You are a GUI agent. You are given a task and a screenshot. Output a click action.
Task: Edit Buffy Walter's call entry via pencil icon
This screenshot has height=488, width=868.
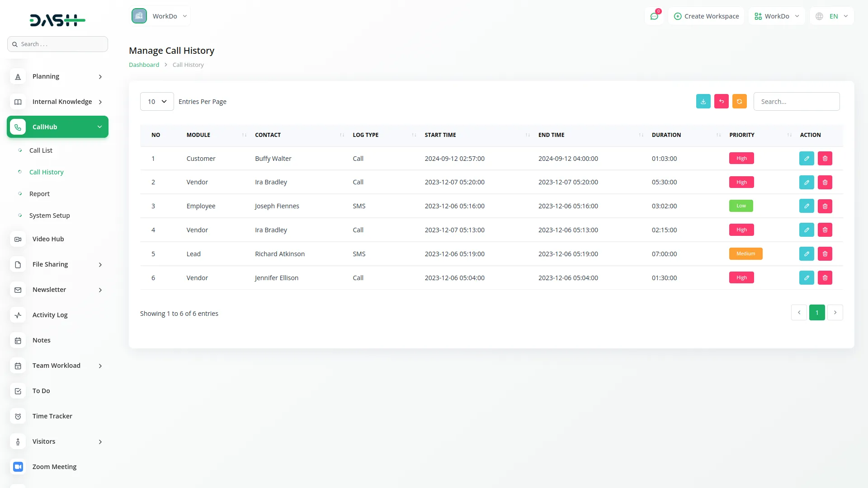pyautogui.click(x=807, y=158)
